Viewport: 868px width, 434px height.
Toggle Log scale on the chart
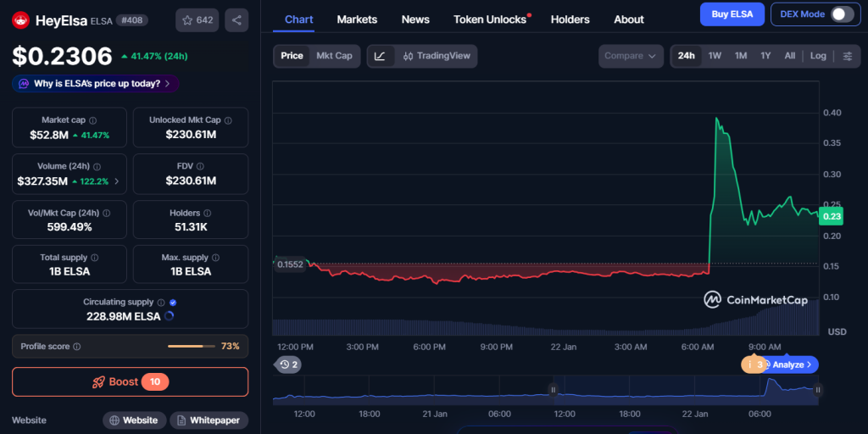[818, 56]
